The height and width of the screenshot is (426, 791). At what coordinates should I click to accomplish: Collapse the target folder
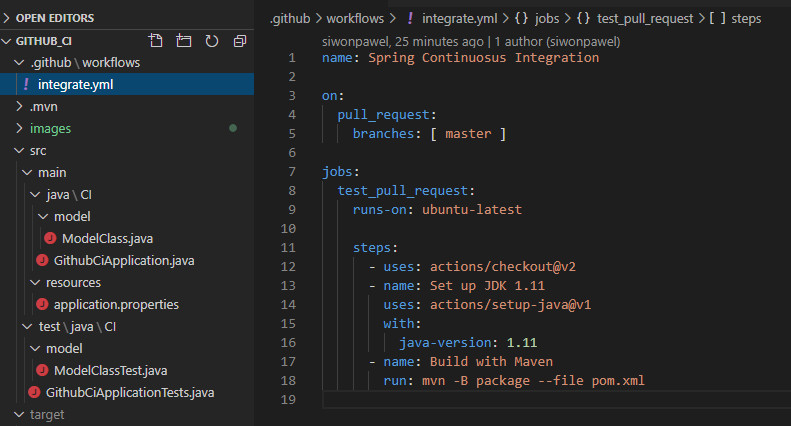[x=19, y=414]
